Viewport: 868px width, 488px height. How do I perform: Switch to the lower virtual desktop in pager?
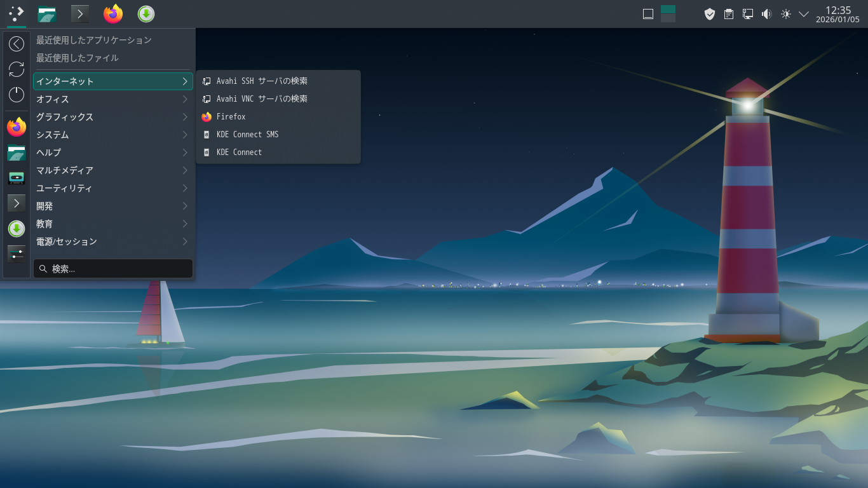pyautogui.click(x=668, y=18)
